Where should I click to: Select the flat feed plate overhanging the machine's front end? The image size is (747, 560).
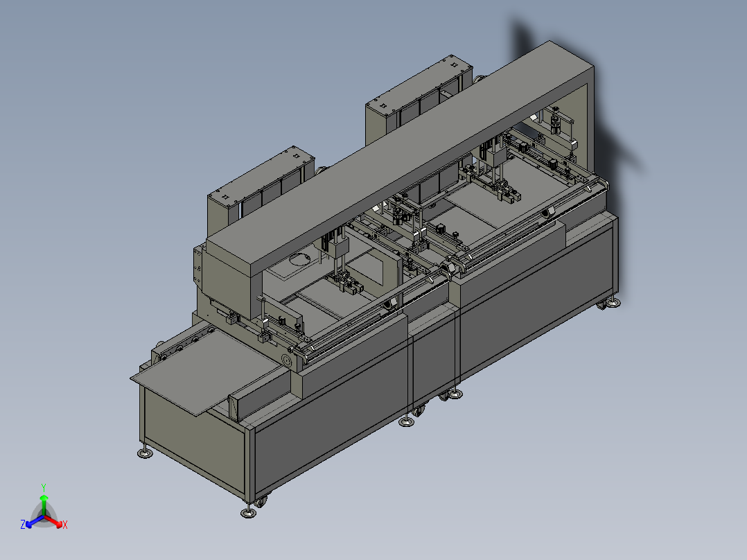click(206, 373)
